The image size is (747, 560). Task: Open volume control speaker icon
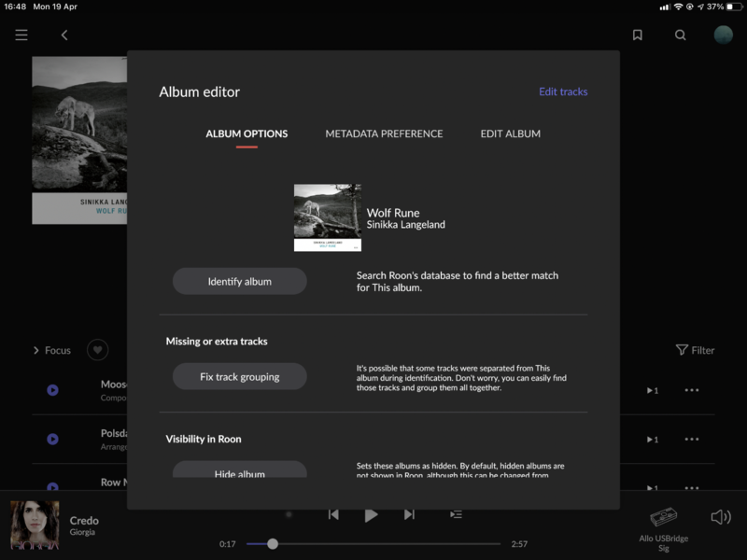720,517
